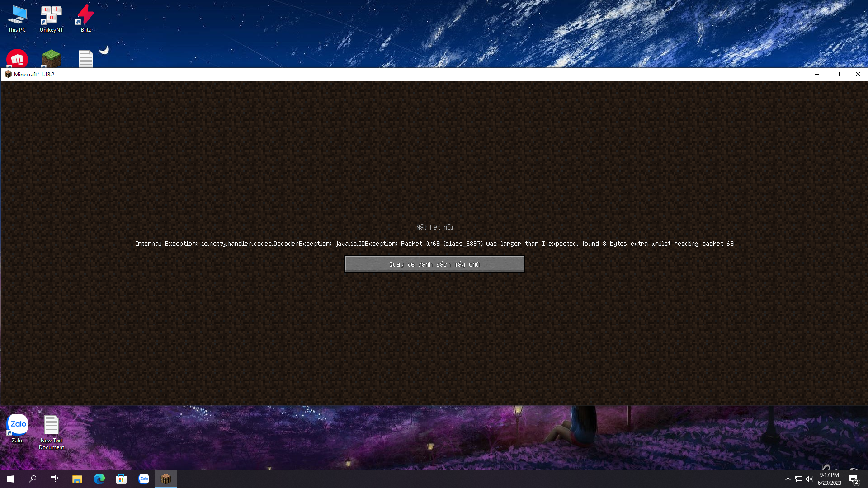
Task: Click Minecraft icon in taskbar
Action: (x=166, y=479)
